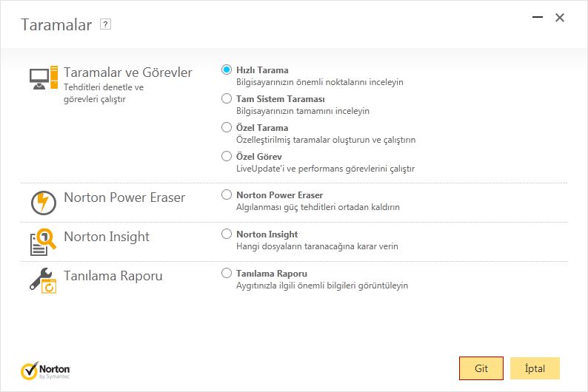
Task: Choose the Tanılama Raporu radio button
Action: 227,273
